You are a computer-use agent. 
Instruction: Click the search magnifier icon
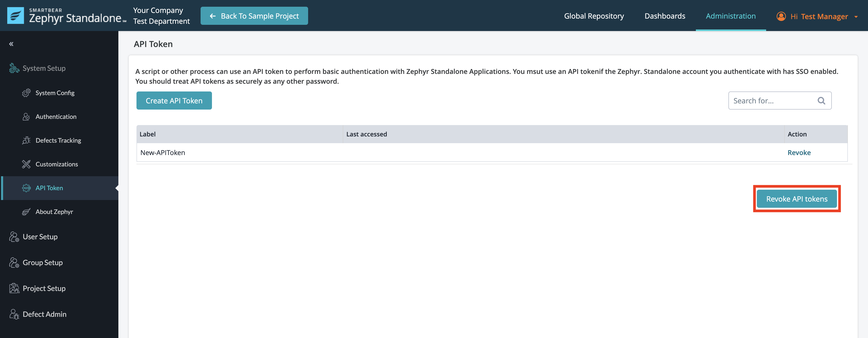point(821,101)
